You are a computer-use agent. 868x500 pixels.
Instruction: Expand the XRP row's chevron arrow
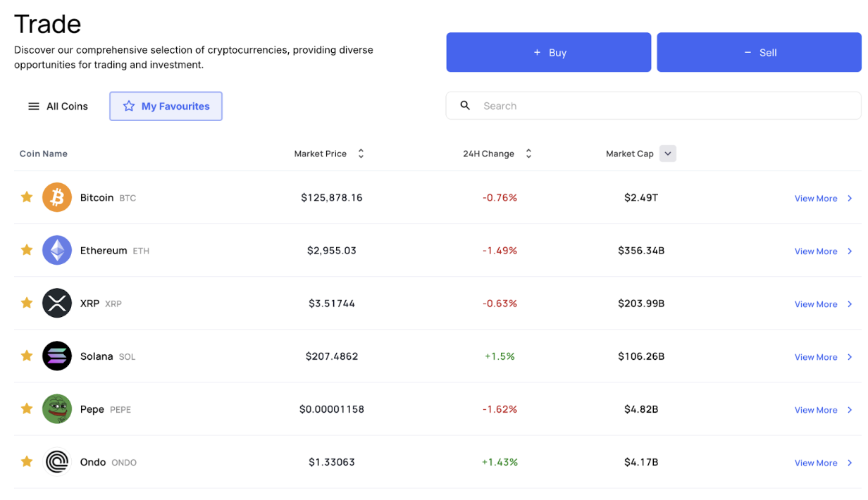tap(850, 304)
